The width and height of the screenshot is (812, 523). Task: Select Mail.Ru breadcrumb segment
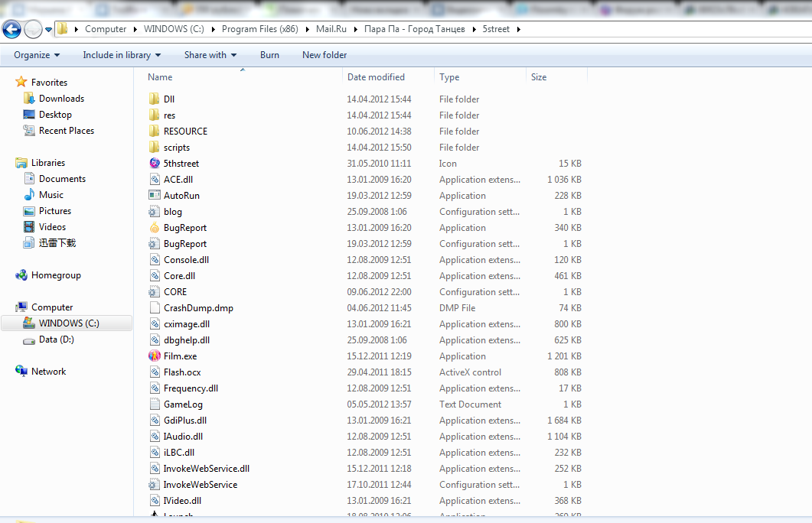click(x=331, y=29)
